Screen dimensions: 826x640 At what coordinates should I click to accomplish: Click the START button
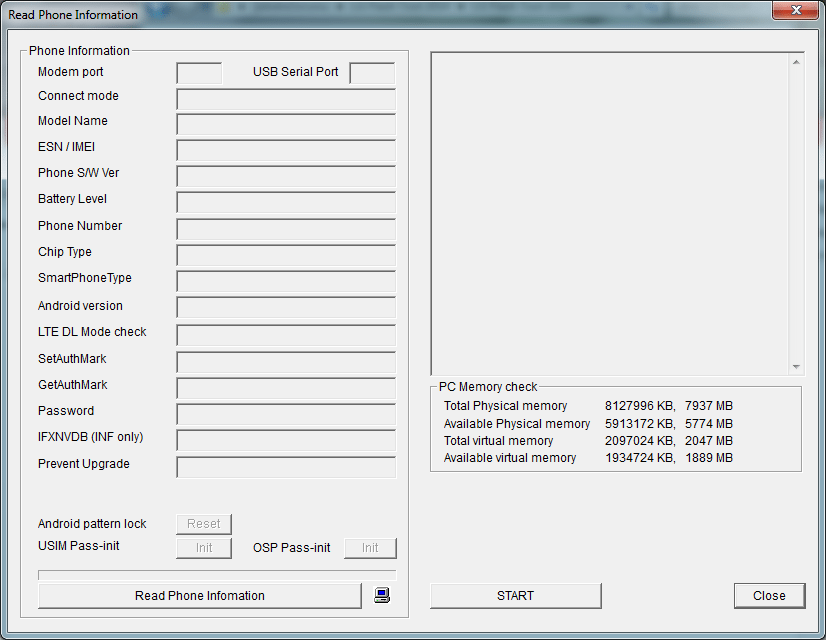[x=515, y=596]
